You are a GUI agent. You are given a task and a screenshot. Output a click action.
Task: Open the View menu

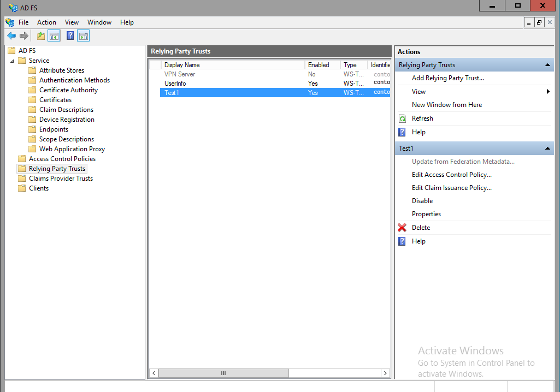point(72,22)
